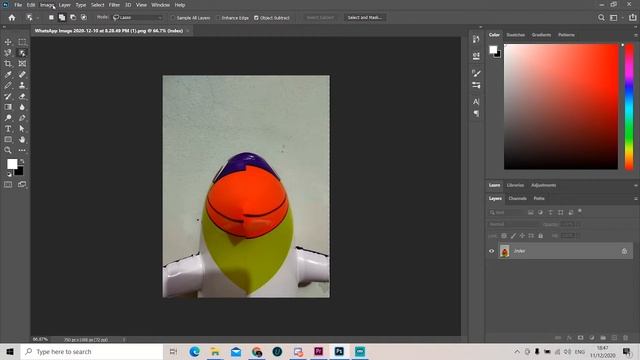Select the Gradient tool
The width and height of the screenshot is (640, 360).
point(8,107)
